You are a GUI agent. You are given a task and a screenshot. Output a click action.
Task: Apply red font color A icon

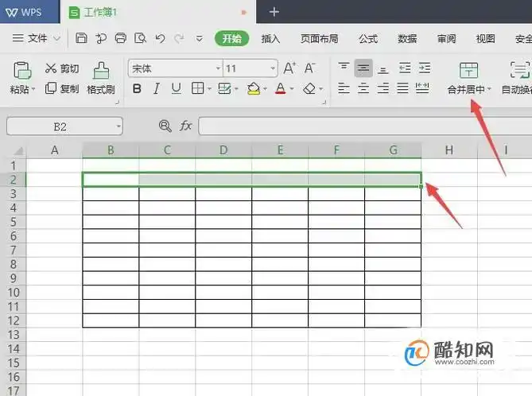pos(280,88)
